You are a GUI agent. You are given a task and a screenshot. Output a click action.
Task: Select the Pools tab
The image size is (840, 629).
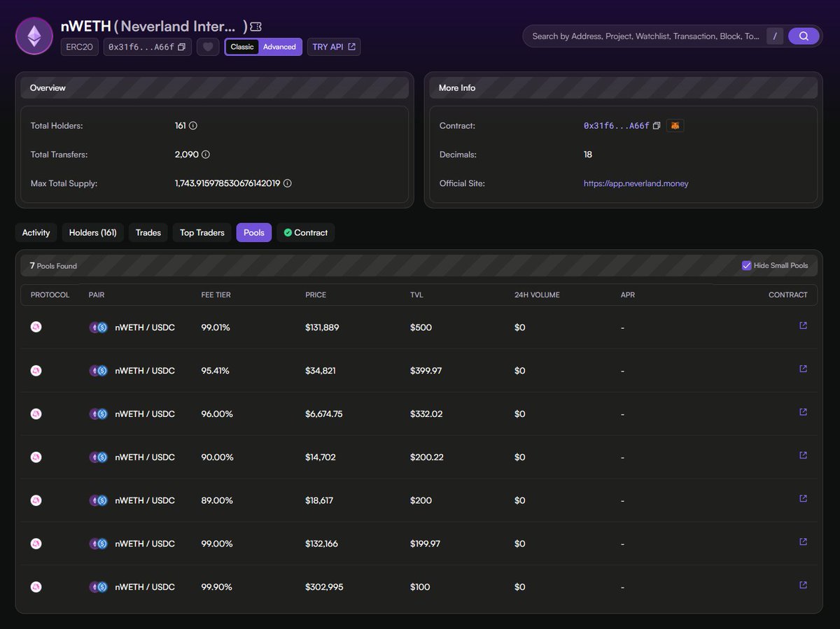click(254, 232)
